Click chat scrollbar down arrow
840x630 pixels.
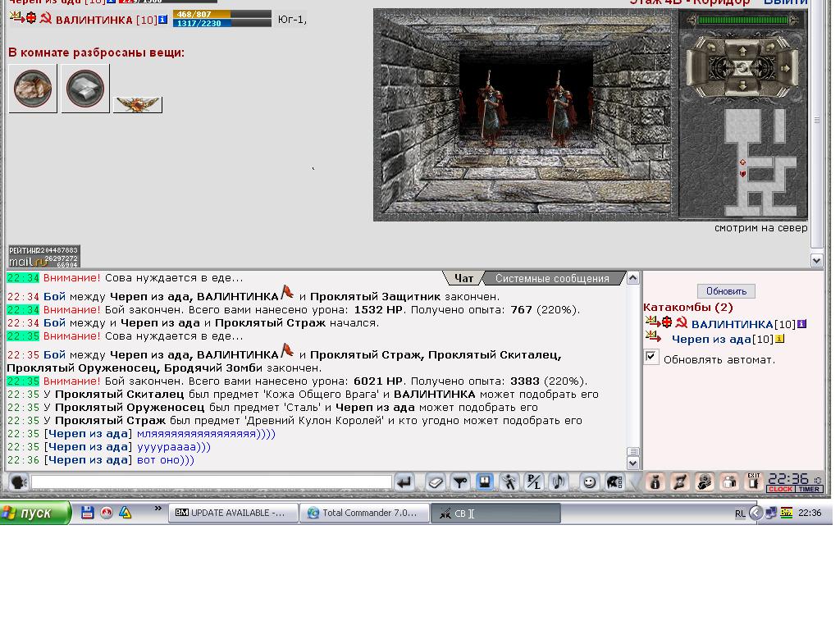(x=632, y=463)
